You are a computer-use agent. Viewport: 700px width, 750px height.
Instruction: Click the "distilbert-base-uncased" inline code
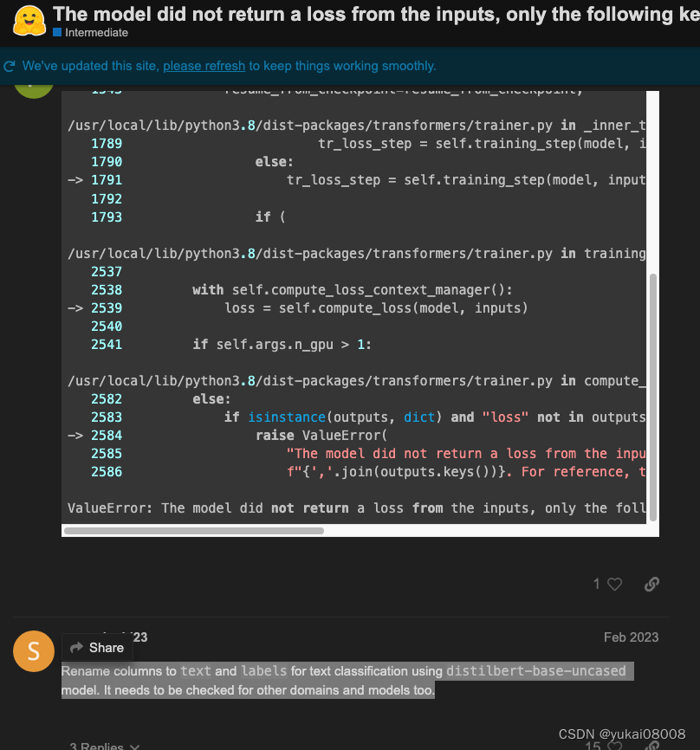[536, 671]
